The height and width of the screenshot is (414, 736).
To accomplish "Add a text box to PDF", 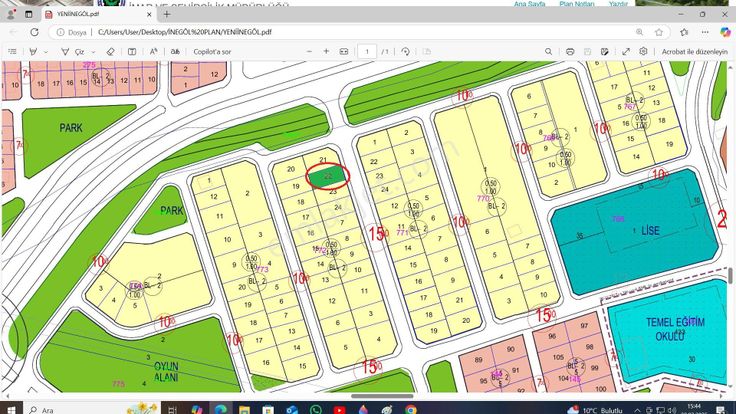I will [x=132, y=52].
